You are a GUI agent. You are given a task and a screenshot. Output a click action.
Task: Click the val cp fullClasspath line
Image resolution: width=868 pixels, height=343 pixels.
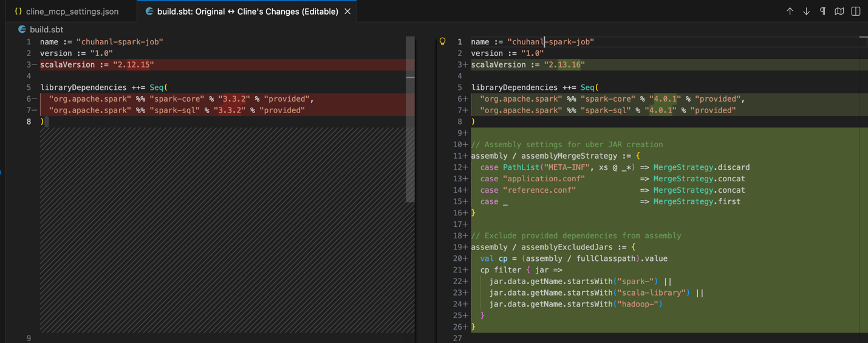tap(573, 258)
